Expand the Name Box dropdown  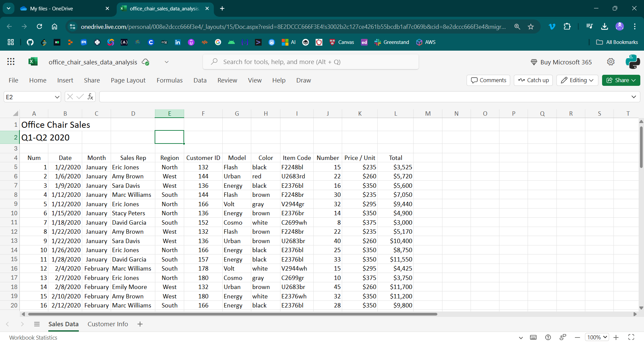[x=57, y=97]
